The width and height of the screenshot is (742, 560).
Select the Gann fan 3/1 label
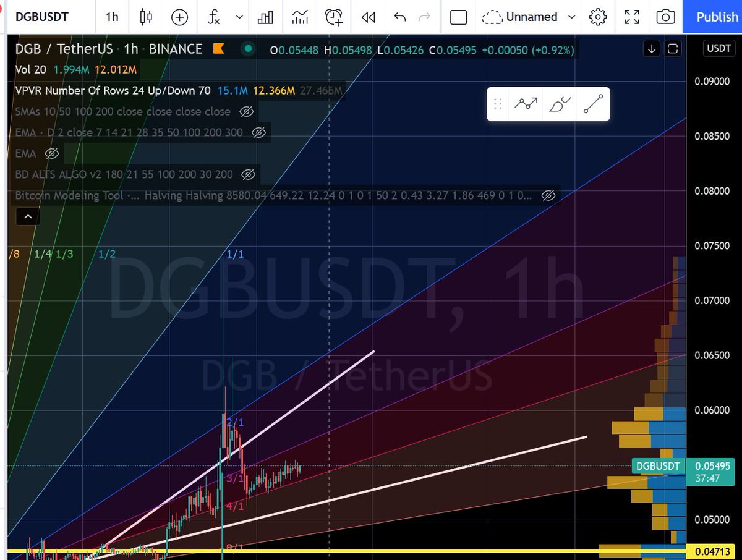point(235,478)
